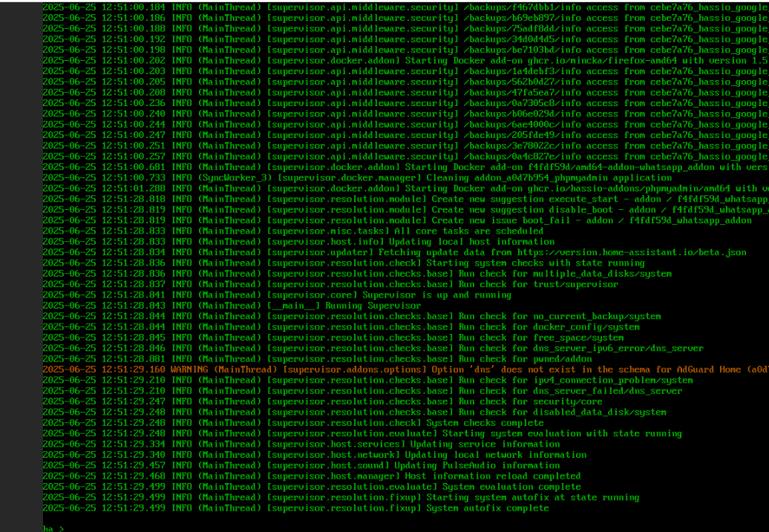The width and height of the screenshot is (769, 532).
Task: Click 'Create new suggestion disable_boot' line
Action: pos(405,210)
